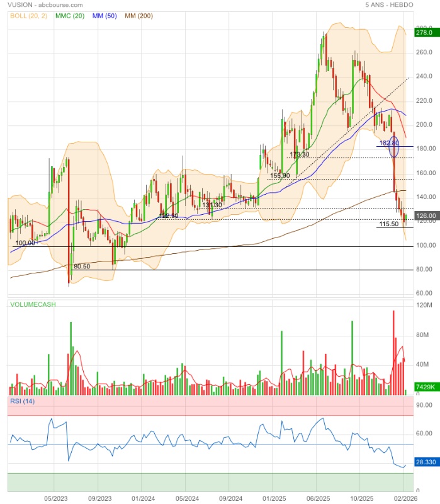
Task: Click the 122.30 level label
Action: [x=168, y=216]
